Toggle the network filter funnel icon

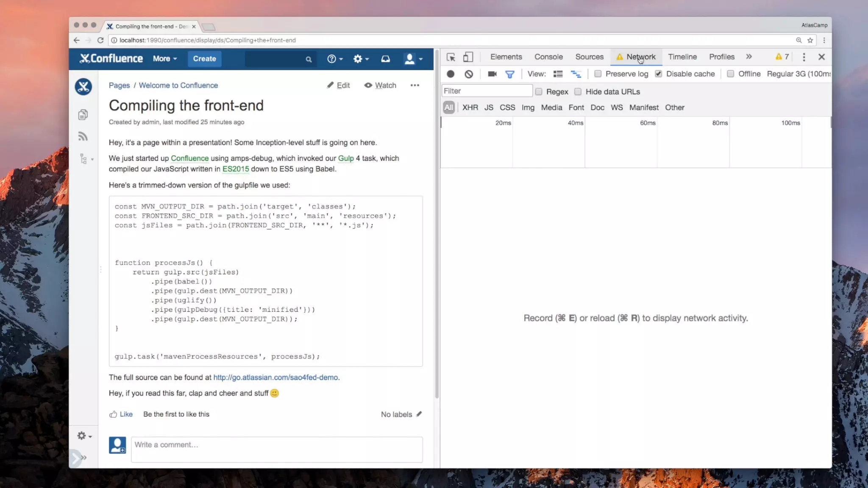click(509, 75)
